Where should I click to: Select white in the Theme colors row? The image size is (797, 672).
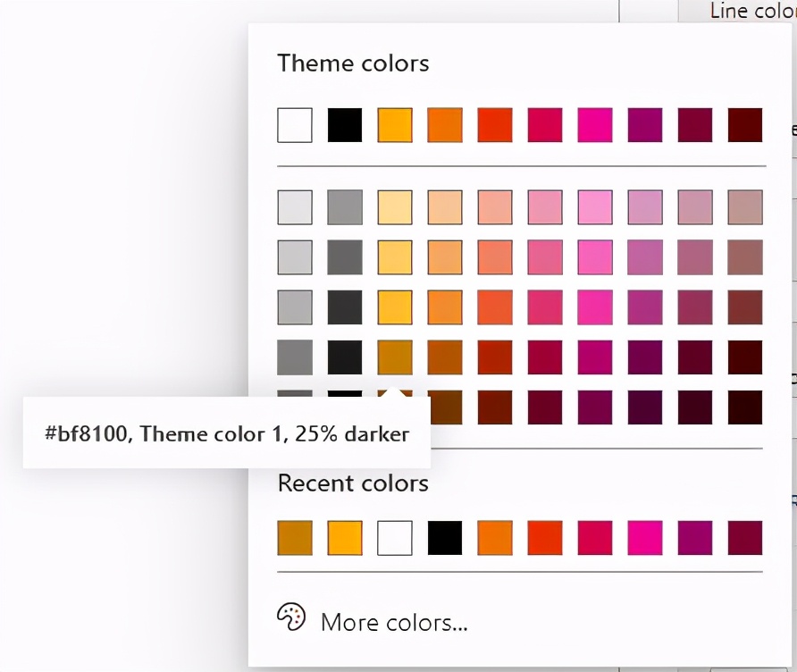point(295,125)
